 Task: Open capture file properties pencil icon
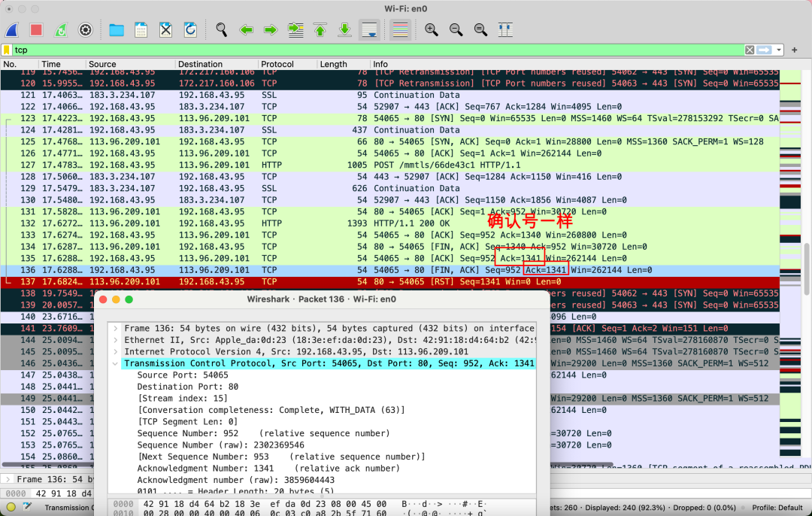27,507
